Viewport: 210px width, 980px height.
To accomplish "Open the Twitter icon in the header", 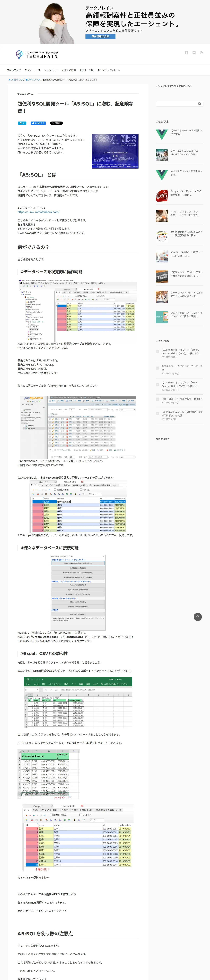I will [x=194, y=52].
